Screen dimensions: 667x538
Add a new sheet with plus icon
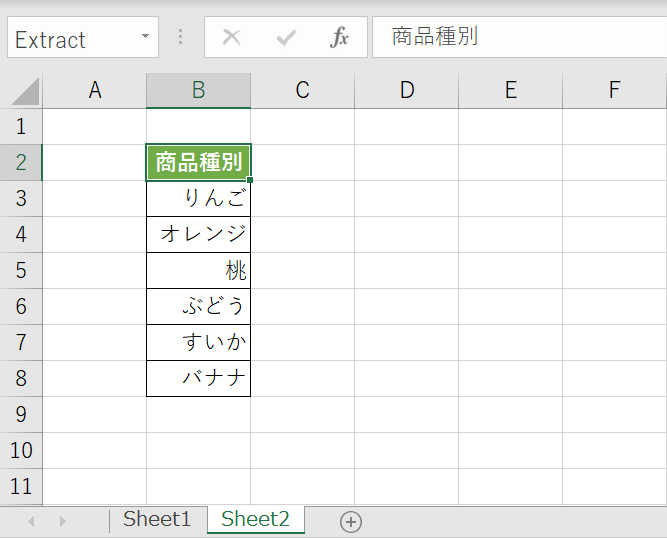tap(351, 522)
